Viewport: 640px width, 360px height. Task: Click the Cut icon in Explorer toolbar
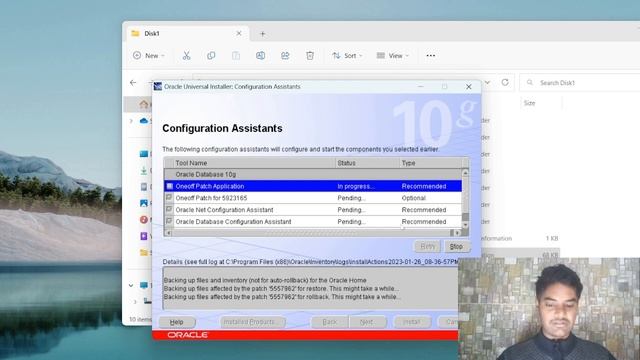click(x=187, y=56)
